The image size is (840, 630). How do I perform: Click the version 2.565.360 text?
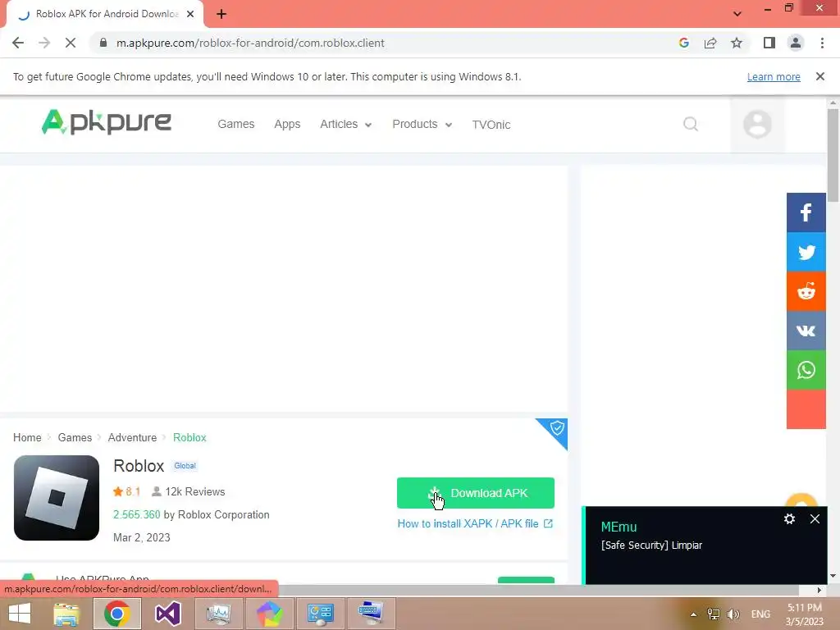click(x=137, y=514)
